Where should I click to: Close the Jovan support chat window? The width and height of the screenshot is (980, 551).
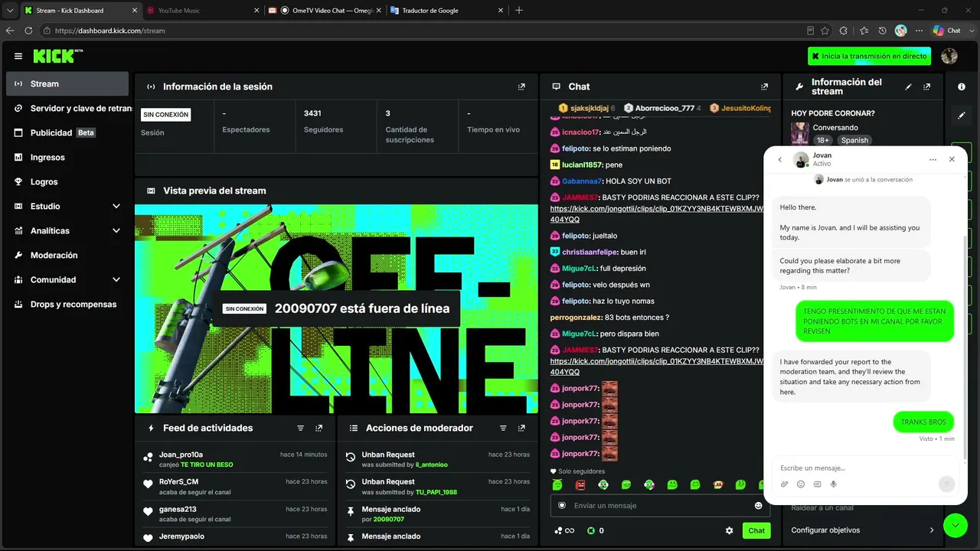coord(952,159)
